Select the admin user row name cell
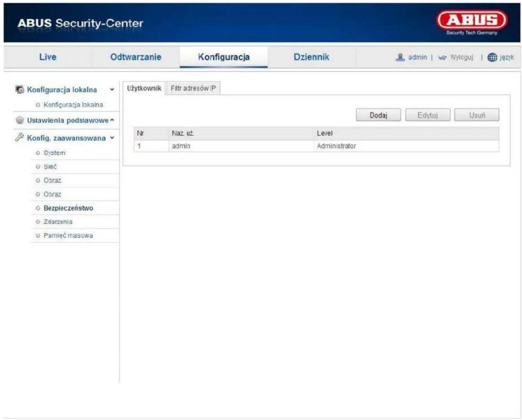 (x=181, y=146)
